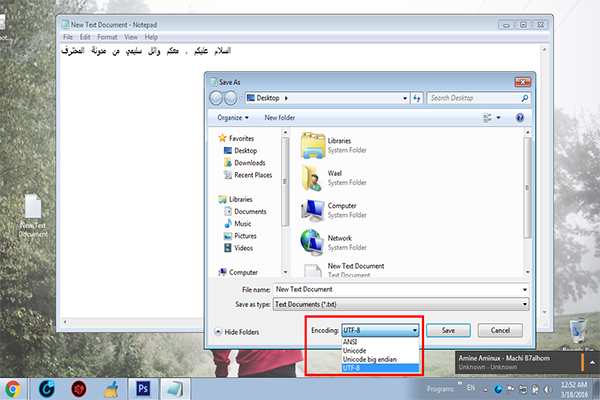Click the File name input field
Viewport: 600px width, 400px height.
coord(400,289)
